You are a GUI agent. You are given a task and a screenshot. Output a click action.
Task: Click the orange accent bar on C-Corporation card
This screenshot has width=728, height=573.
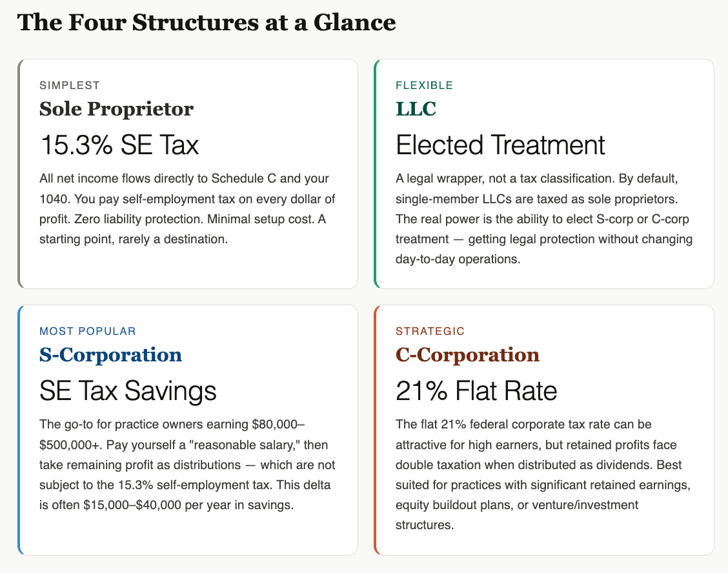(x=376, y=430)
